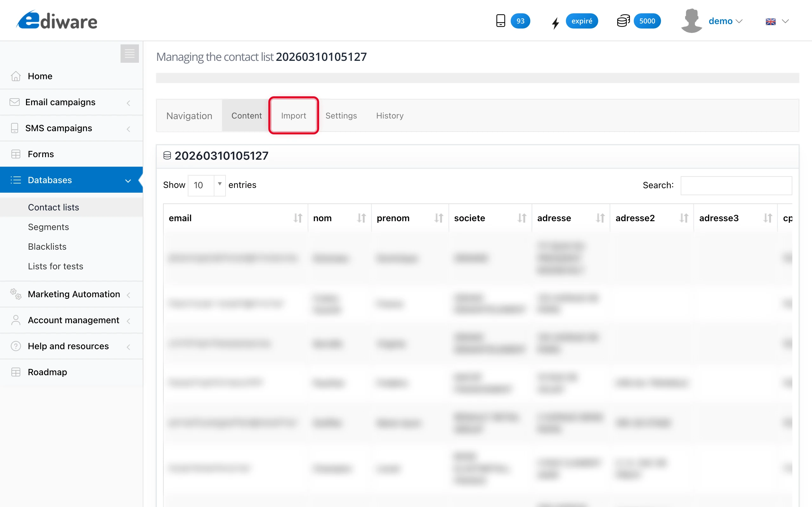This screenshot has width=812, height=507.
Task: Click inside the Search field
Action: coord(736,185)
